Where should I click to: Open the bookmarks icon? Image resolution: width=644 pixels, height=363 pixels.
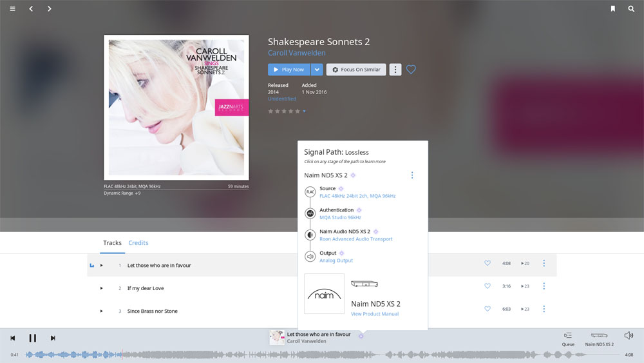point(612,9)
